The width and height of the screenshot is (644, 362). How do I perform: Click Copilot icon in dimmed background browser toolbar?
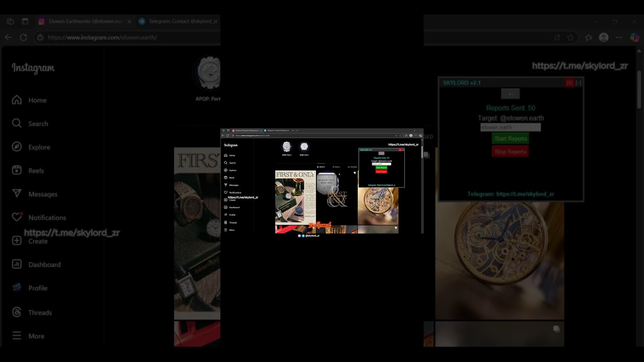tap(634, 37)
